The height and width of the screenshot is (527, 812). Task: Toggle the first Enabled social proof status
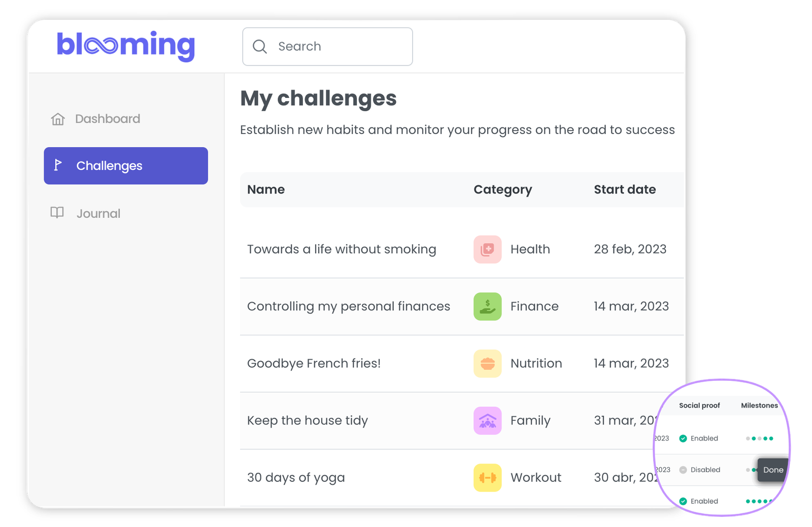(698, 438)
